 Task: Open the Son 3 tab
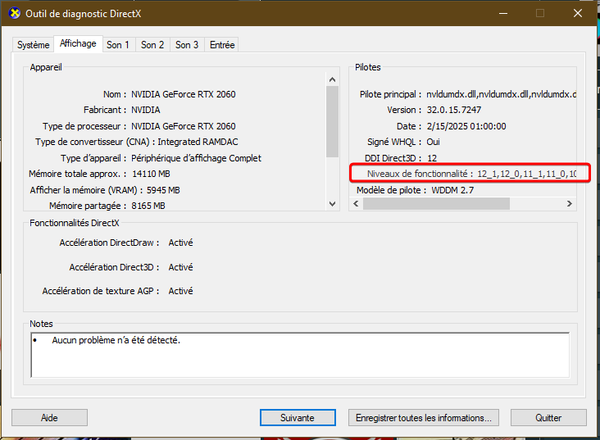point(187,45)
